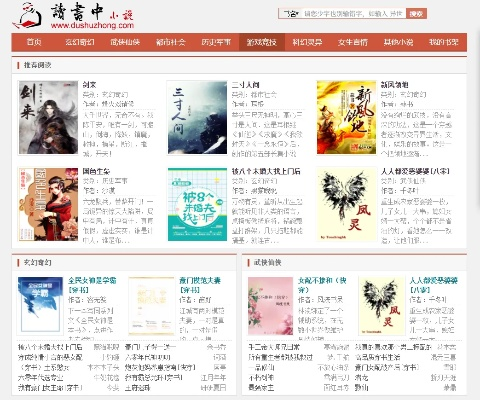Screen dimensions: 480x400
Task: Go to the 首页 nav tab
Action: [x=34, y=42]
